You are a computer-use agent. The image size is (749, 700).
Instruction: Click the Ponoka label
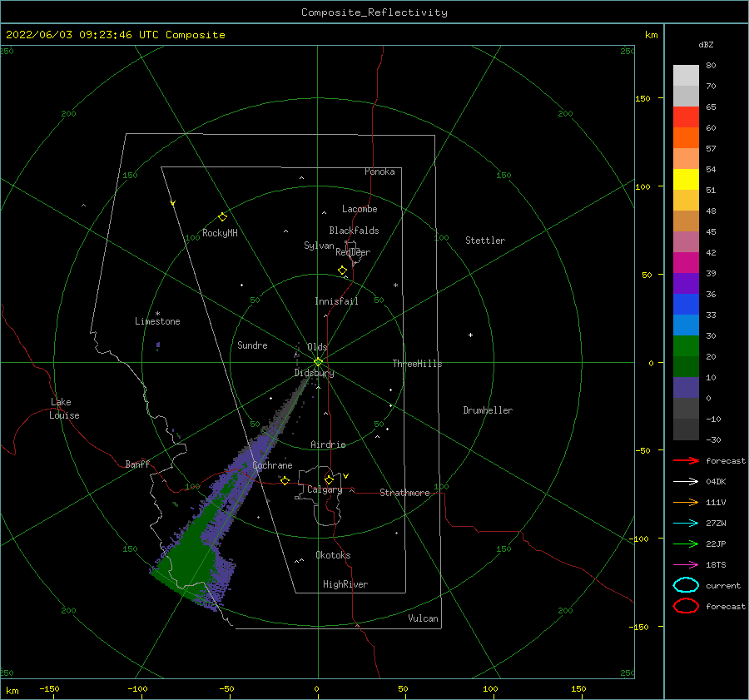coord(379,171)
